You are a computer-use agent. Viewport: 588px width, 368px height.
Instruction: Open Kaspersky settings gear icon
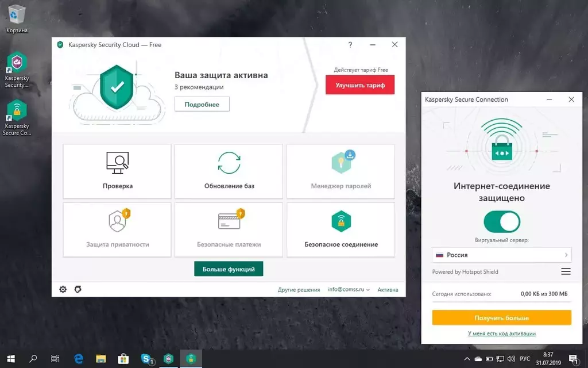[x=63, y=289]
